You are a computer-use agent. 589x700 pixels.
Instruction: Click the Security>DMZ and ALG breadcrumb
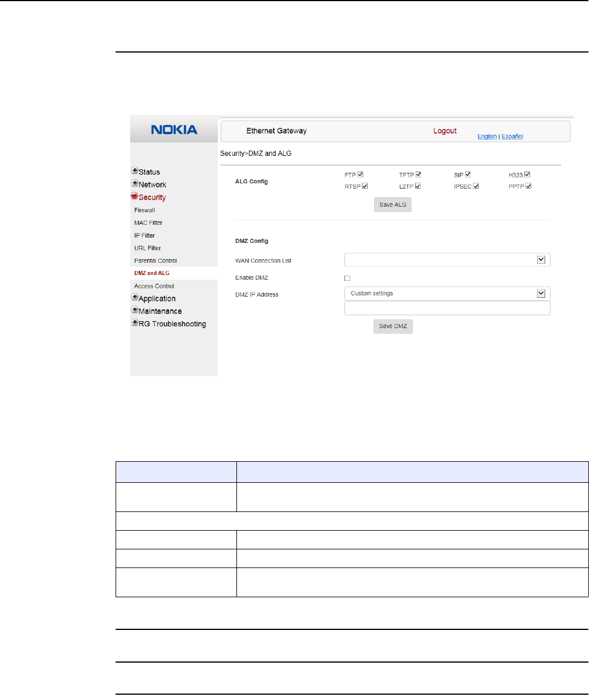coord(256,154)
